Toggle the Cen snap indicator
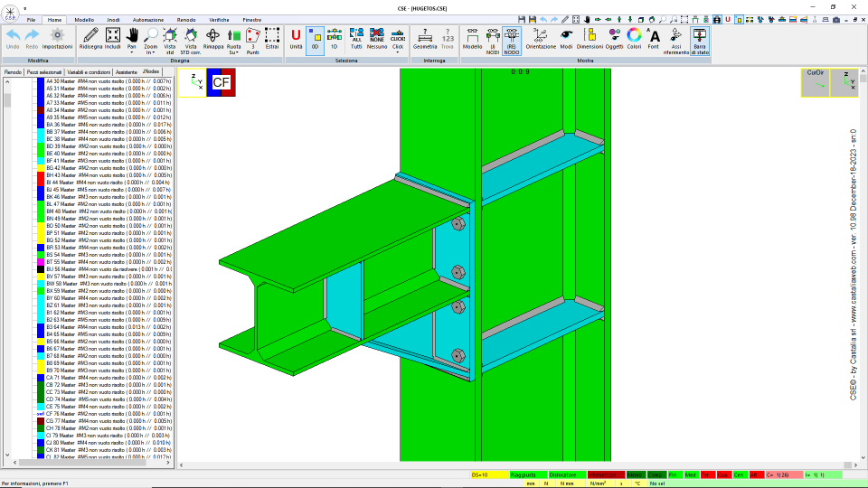 point(739,474)
